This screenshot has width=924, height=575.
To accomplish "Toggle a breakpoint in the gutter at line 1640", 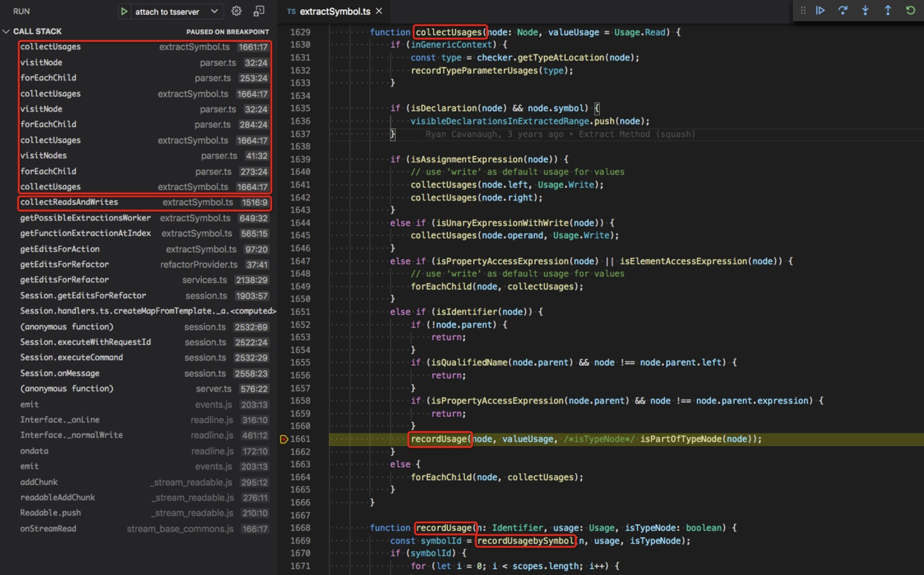I will 284,171.
